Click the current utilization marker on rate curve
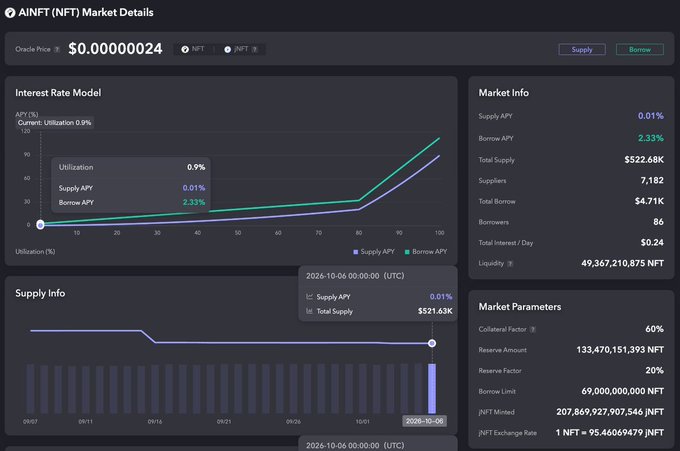680x451 pixels. (x=40, y=225)
